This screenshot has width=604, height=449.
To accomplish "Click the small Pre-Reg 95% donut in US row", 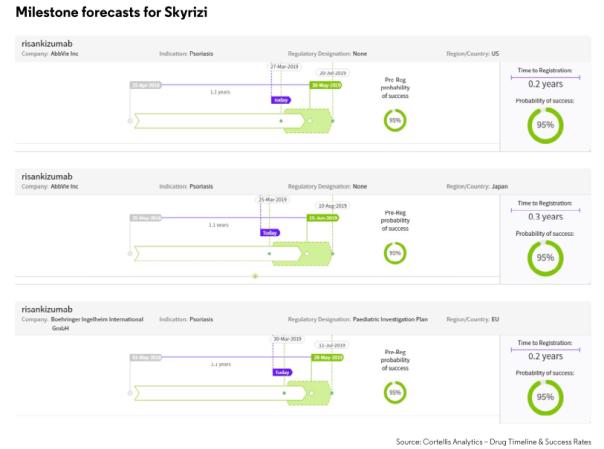I will (395, 120).
